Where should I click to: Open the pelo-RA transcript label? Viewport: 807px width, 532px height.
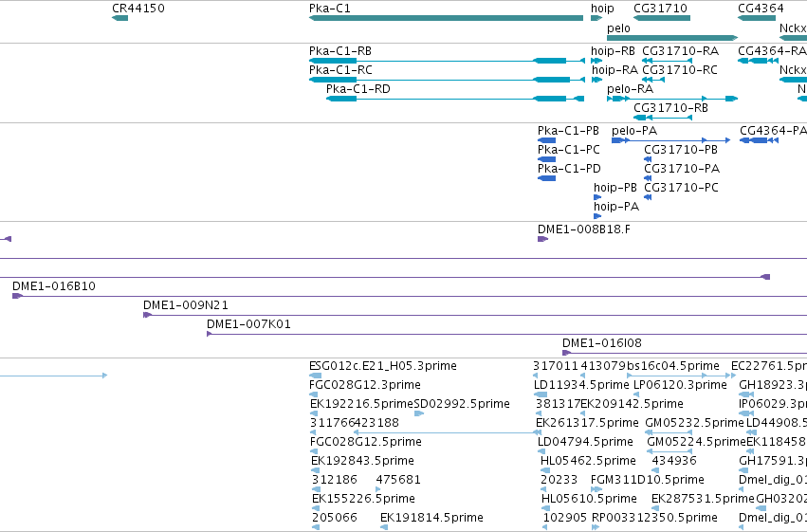[x=630, y=89]
